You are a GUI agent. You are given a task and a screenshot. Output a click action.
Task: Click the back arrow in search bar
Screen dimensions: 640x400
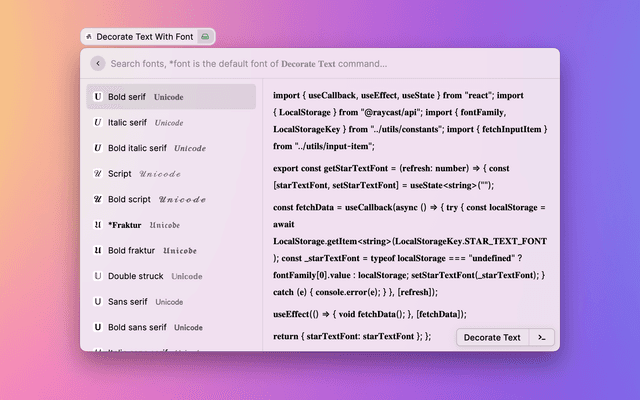(x=97, y=63)
